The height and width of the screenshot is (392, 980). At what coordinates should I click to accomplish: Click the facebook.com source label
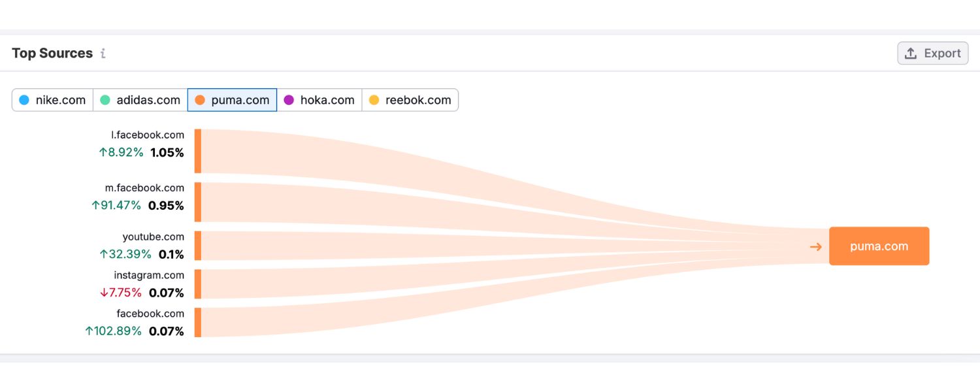pos(150,314)
